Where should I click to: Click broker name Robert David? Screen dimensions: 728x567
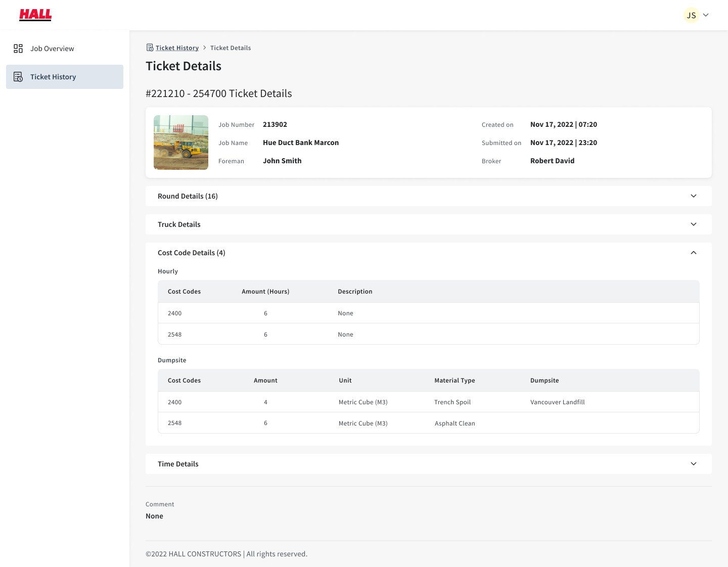click(x=553, y=161)
